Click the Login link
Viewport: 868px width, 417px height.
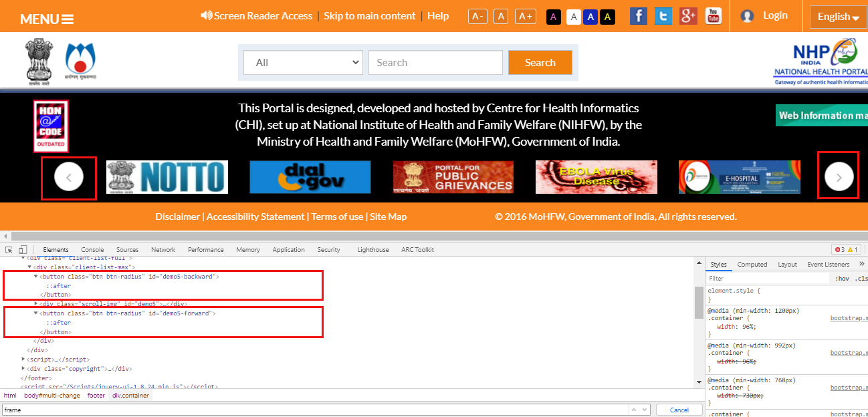[x=775, y=15]
